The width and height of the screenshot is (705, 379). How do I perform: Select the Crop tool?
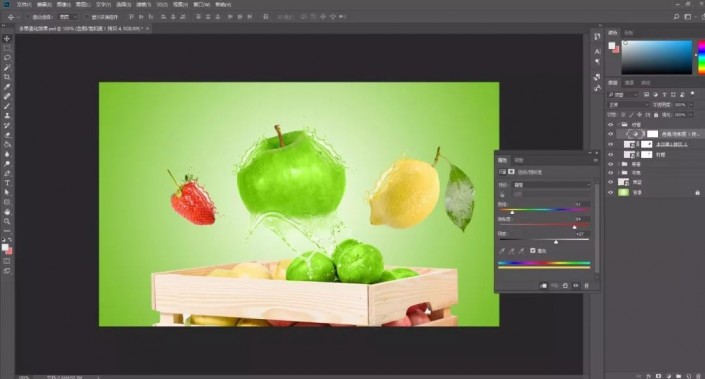click(7, 77)
